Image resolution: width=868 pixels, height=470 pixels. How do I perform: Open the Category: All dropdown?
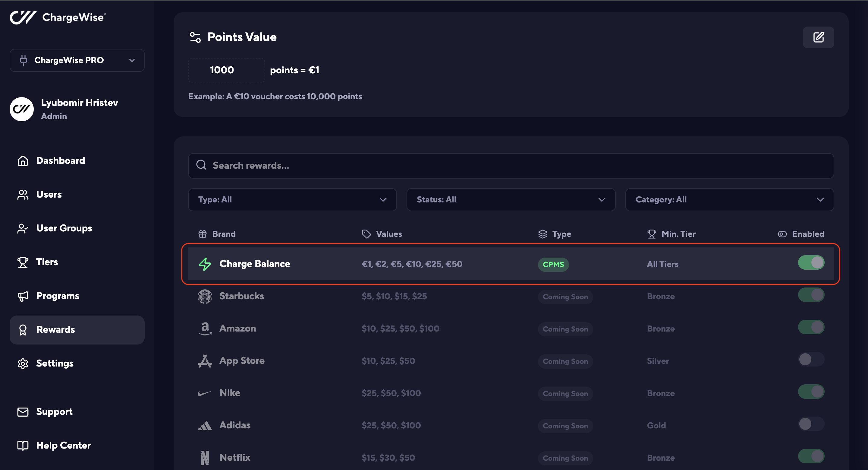[729, 200]
